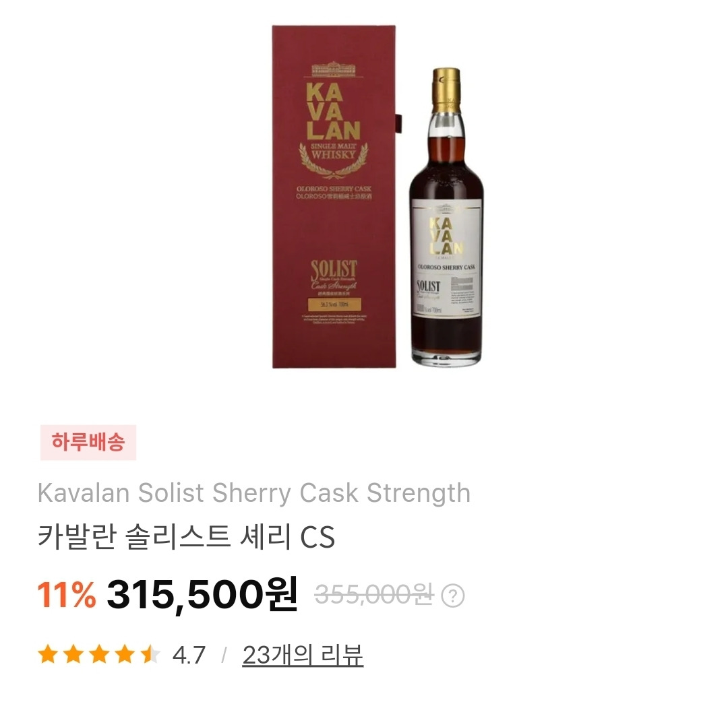The height and width of the screenshot is (706, 728).
Task: Click the second orange rating star
Action: point(73,655)
